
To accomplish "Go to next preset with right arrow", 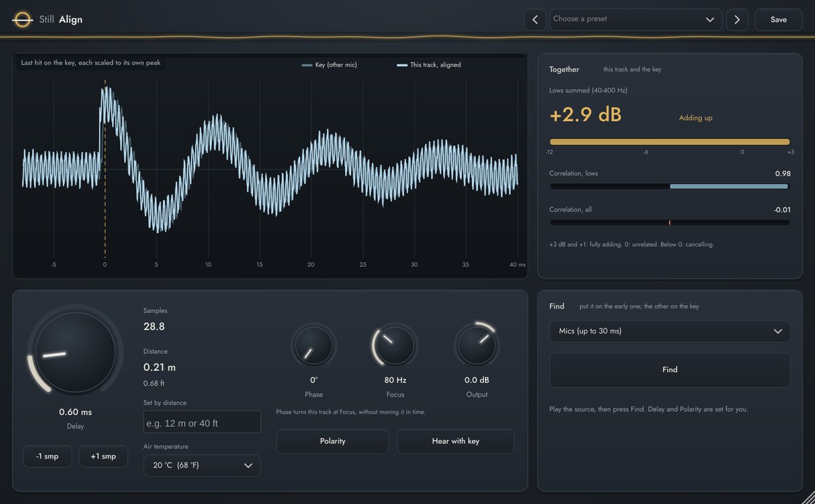I will coord(737,20).
